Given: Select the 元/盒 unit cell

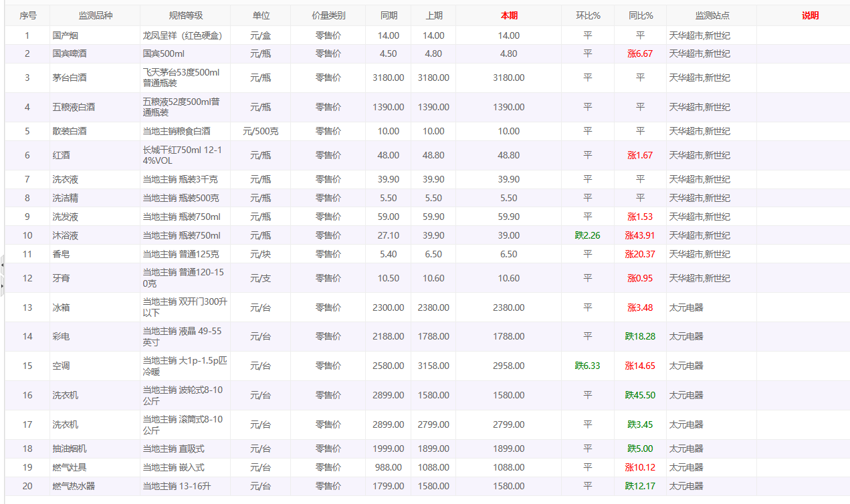Looking at the screenshot, I should [x=261, y=35].
